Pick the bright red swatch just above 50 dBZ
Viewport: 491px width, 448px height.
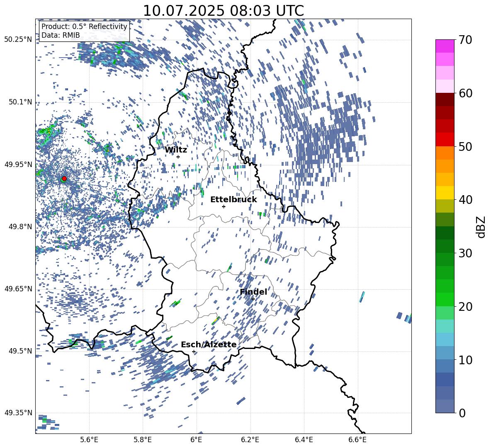445,140
